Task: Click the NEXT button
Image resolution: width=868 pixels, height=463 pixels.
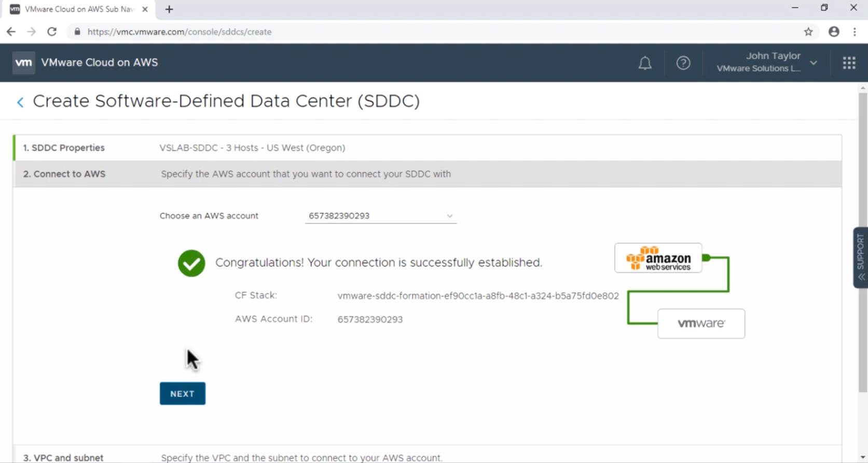Action: tap(183, 394)
